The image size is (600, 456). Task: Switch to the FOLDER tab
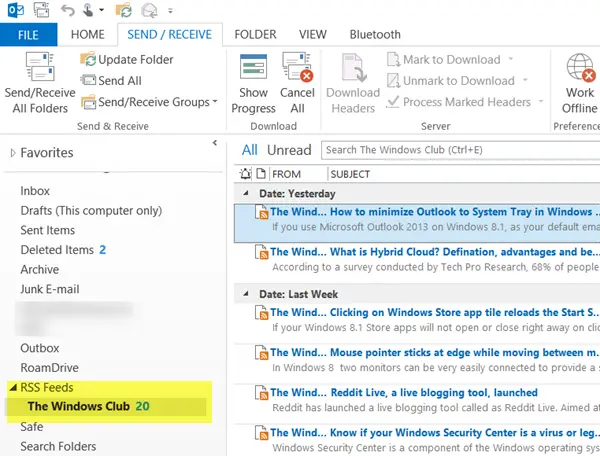255,35
